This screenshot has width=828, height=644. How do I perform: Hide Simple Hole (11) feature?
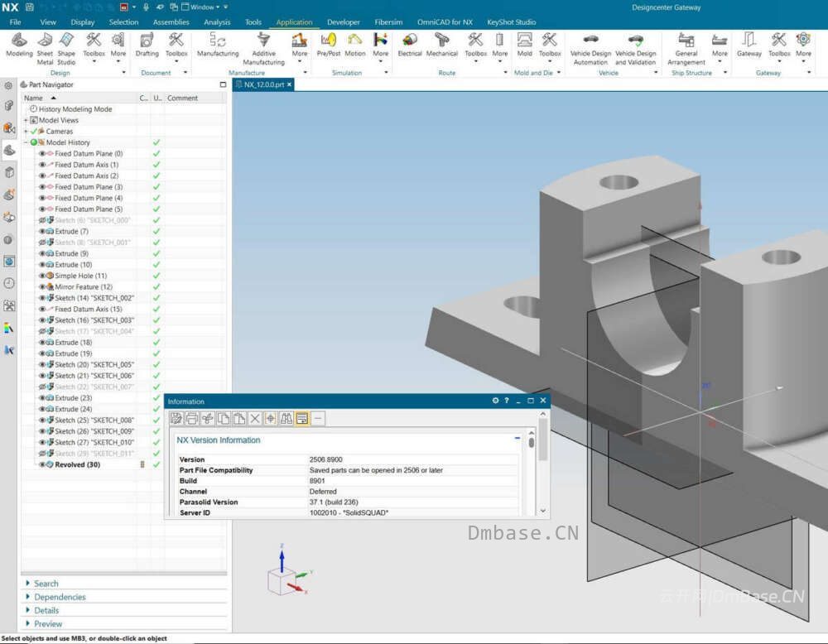(x=42, y=276)
